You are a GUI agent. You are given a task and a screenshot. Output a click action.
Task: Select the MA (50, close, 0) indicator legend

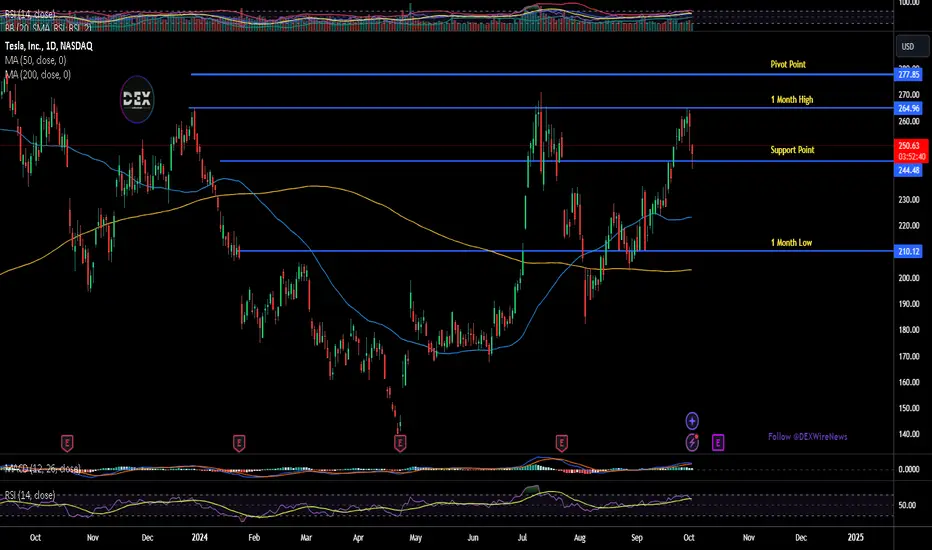[36, 60]
